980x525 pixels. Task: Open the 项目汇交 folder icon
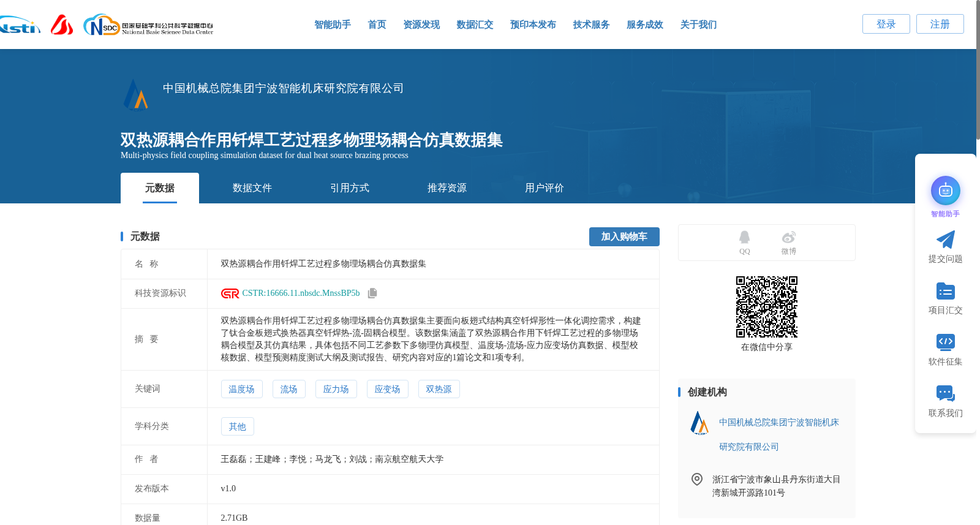click(946, 291)
